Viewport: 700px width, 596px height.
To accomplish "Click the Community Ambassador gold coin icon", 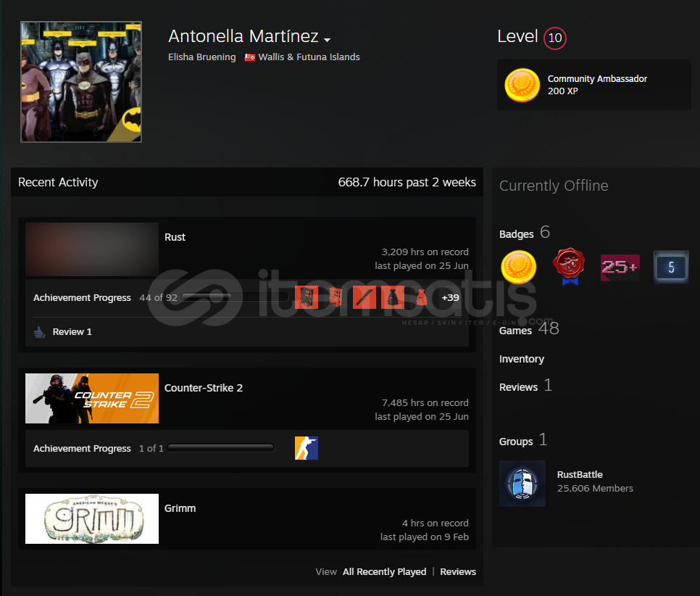I will [522, 85].
